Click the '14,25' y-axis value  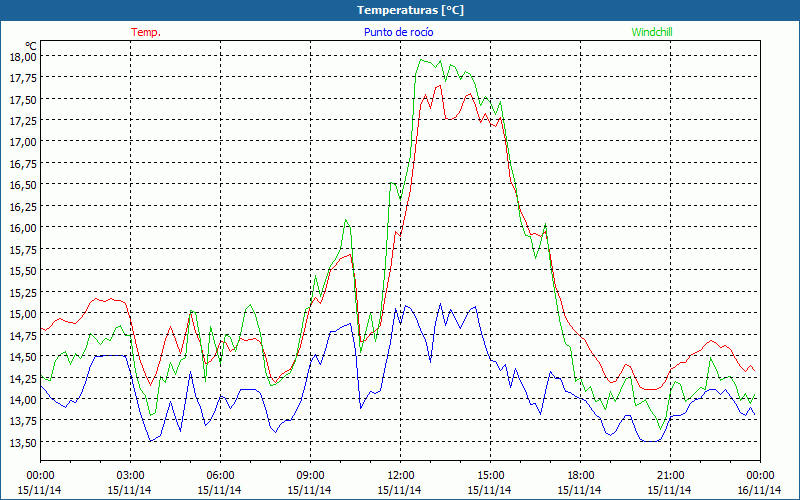tap(23, 378)
